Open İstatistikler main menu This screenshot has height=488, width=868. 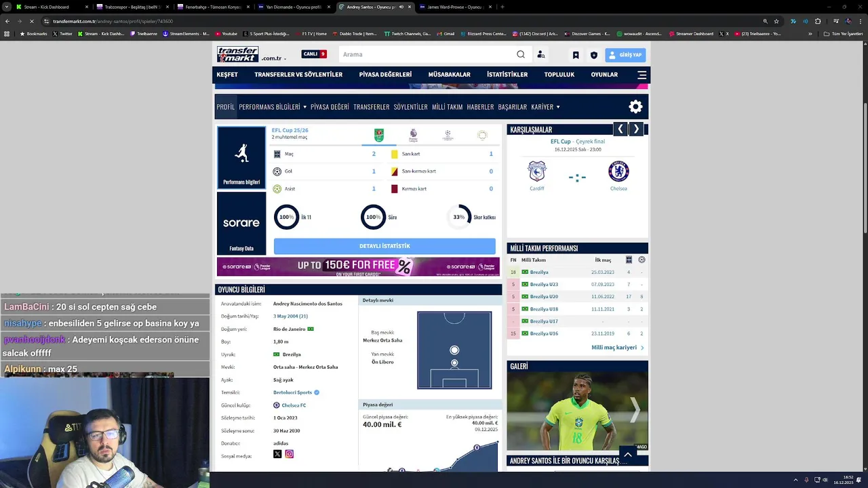[x=507, y=75]
